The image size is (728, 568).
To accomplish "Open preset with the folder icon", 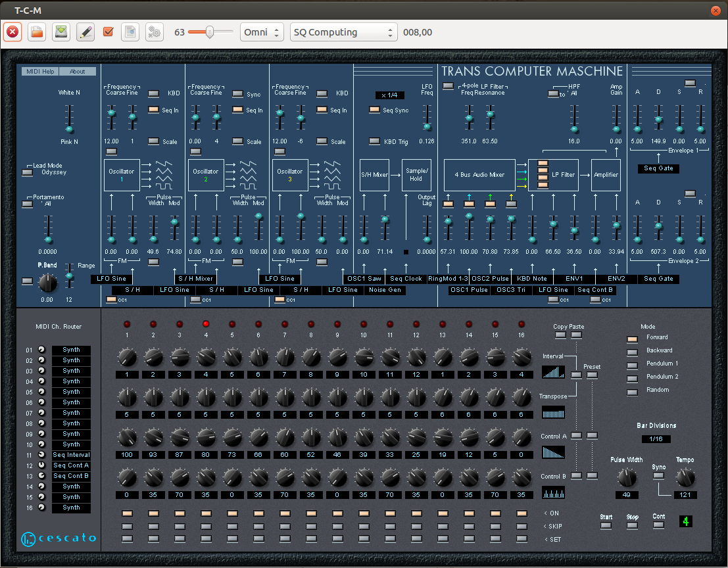I will point(37,32).
